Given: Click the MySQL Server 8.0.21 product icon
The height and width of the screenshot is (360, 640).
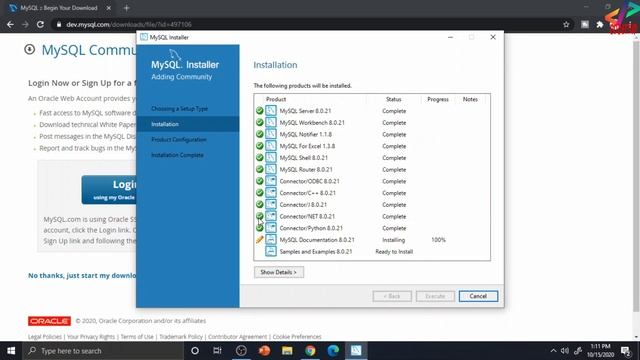Looking at the screenshot, I should 271,111.
